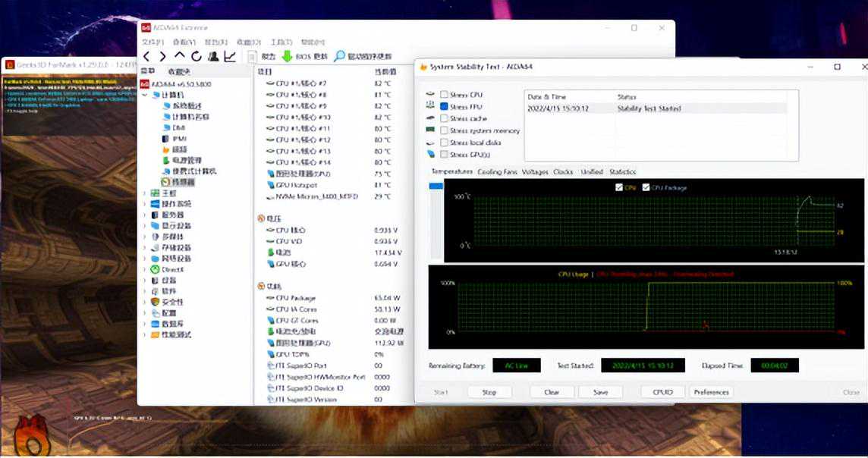
Task: Click the Up level arrow icon
Action: click(180, 56)
